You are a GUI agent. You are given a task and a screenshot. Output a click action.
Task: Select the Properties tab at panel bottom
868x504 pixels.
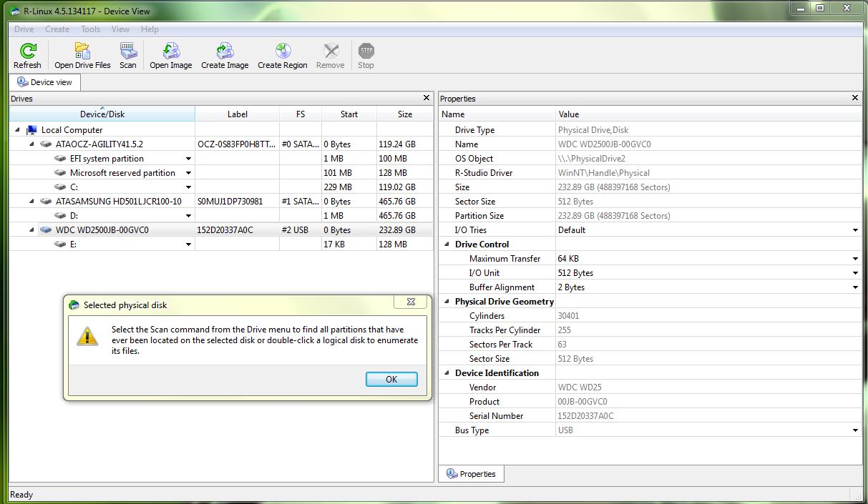pyautogui.click(x=472, y=473)
